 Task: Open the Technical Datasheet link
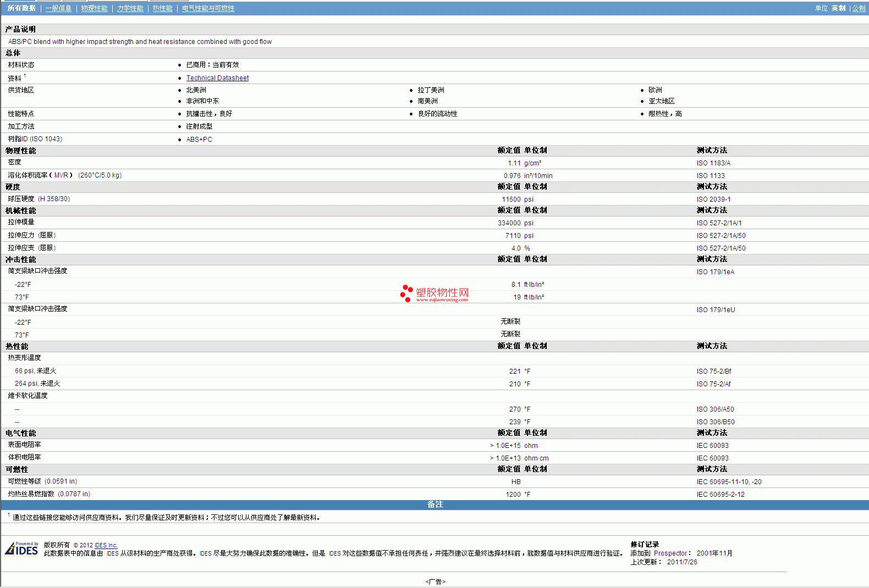(x=217, y=78)
